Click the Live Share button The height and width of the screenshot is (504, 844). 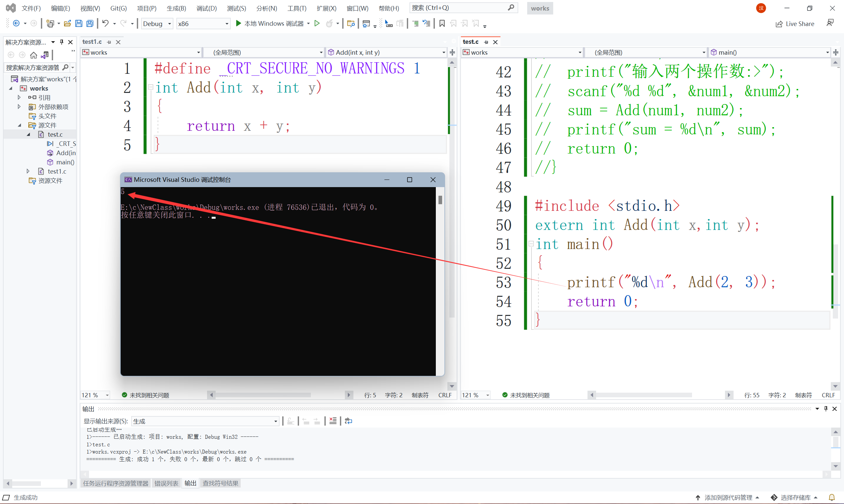pos(795,24)
